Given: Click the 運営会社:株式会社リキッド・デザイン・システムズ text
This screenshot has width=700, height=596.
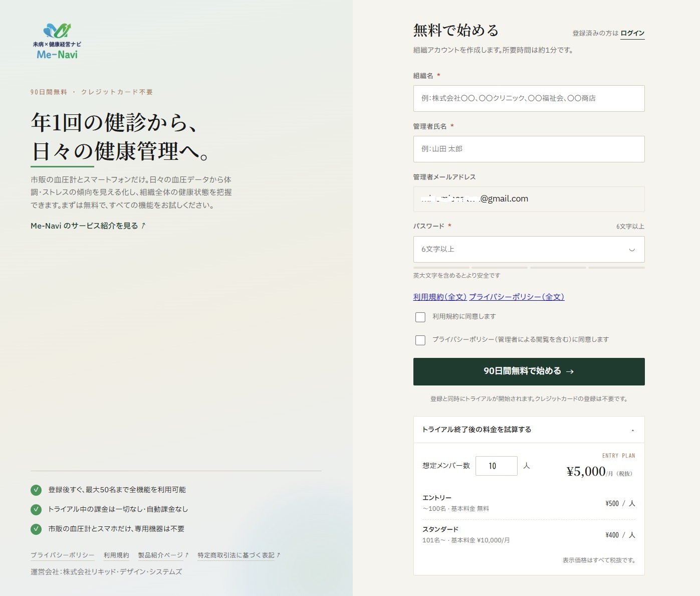Looking at the screenshot, I should [106, 571].
